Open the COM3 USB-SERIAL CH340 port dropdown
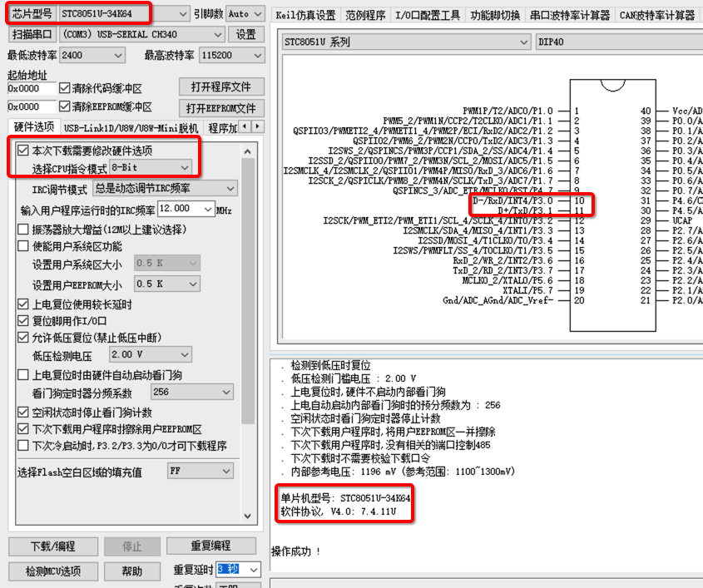The width and height of the screenshot is (703, 588). [141, 34]
